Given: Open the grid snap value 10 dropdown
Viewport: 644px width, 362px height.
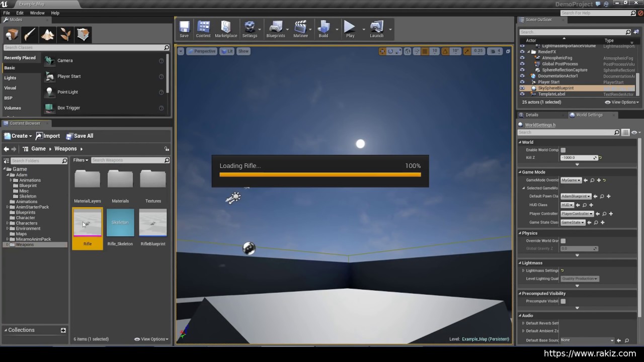Looking at the screenshot, I should [x=435, y=51].
